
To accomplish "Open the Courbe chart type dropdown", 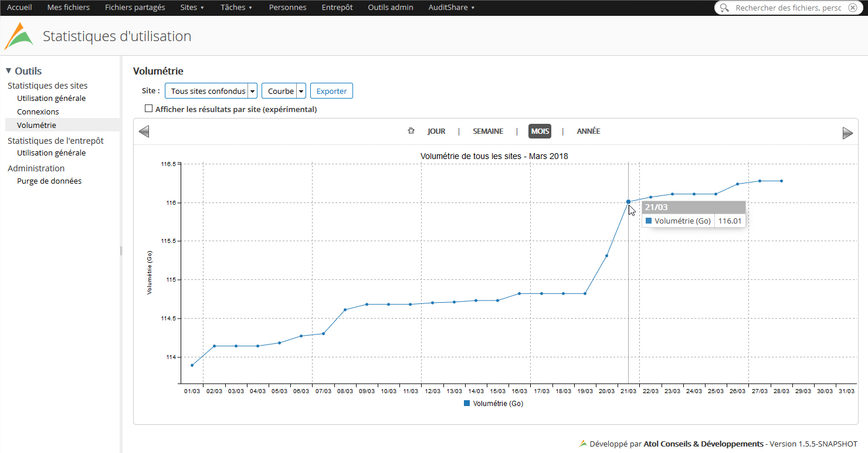I will coord(284,91).
